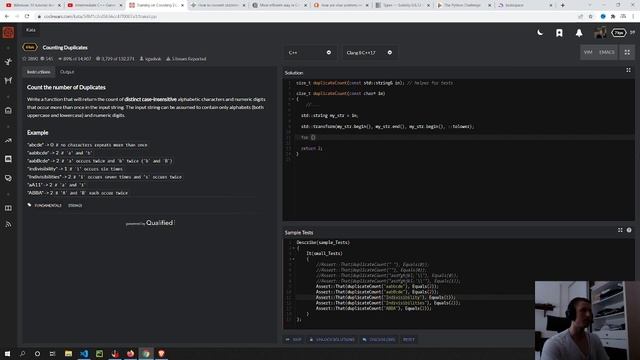Screen dimensions: 640x360
Task: Reload the page in the browser
Action: tap(27, 16)
